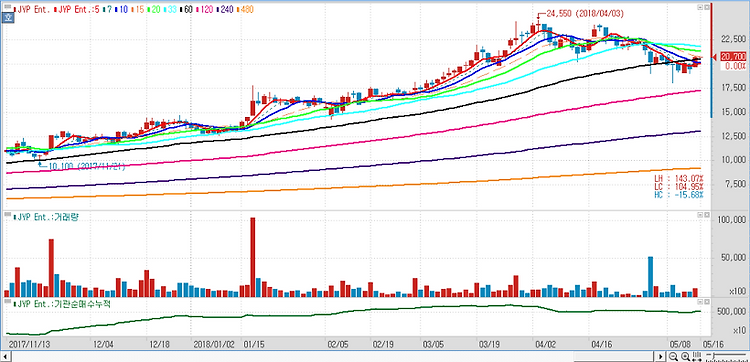
Task: Select the 480-day moving average legend
Action: coord(245,9)
